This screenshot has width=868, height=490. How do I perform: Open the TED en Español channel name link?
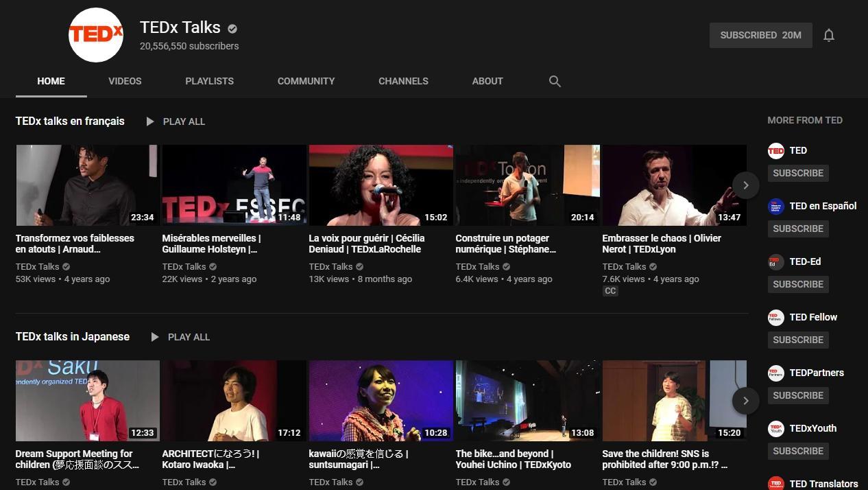point(823,206)
